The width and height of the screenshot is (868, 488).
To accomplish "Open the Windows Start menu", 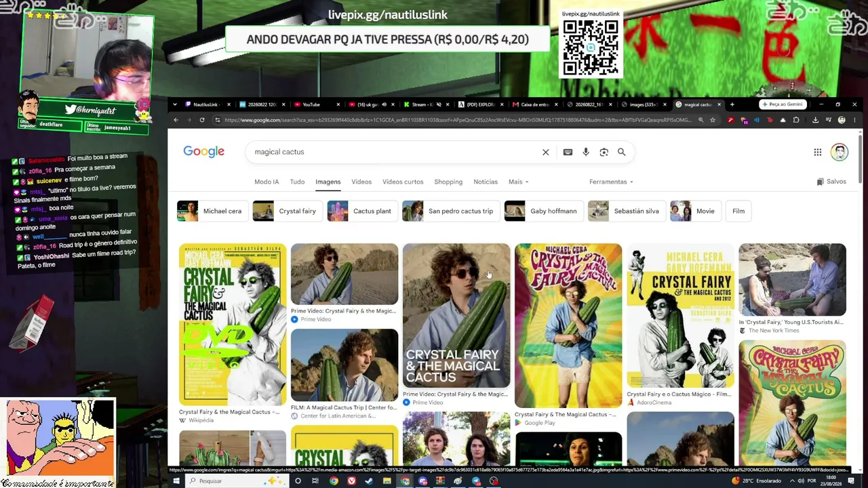I will (176, 481).
